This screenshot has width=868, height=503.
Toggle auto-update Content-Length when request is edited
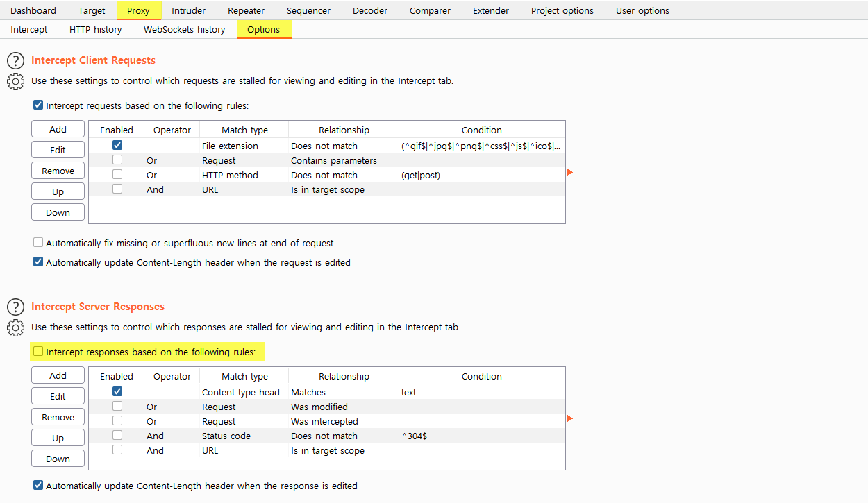(38, 262)
